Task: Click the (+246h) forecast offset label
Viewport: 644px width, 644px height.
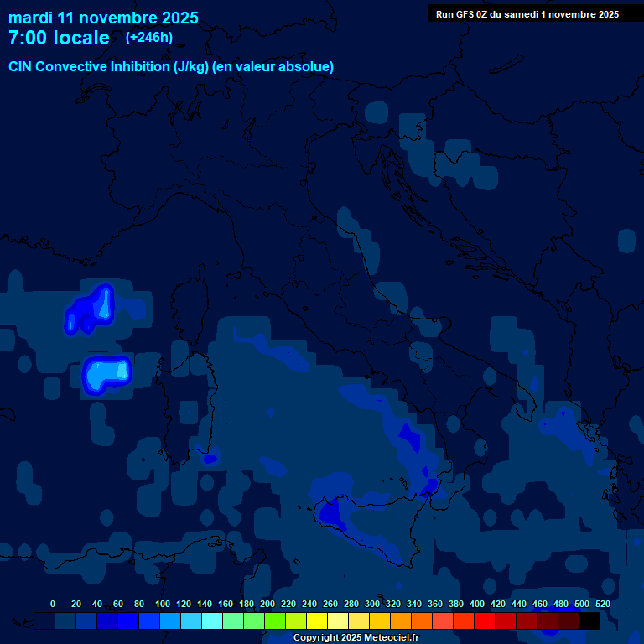Action: tap(148, 38)
